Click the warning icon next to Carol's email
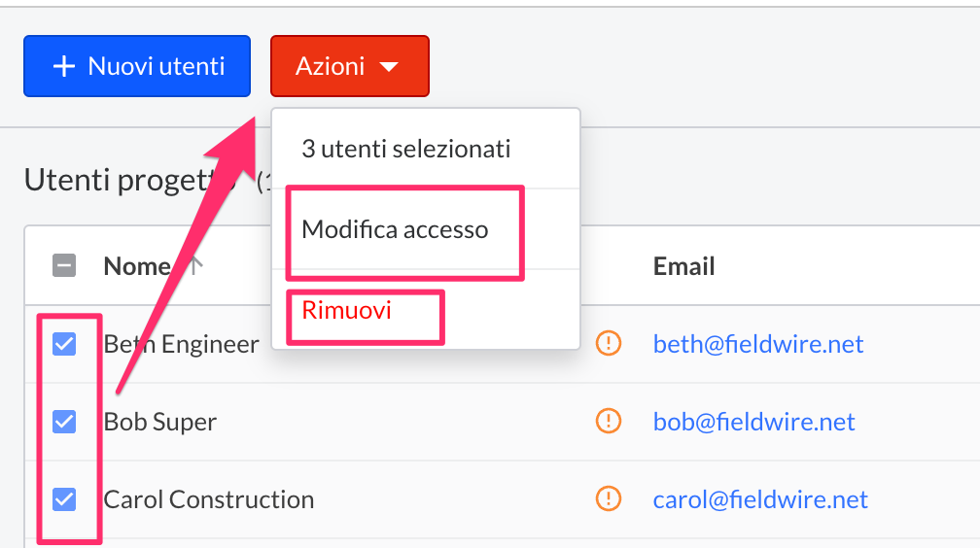980x548 pixels. pyautogui.click(x=608, y=499)
